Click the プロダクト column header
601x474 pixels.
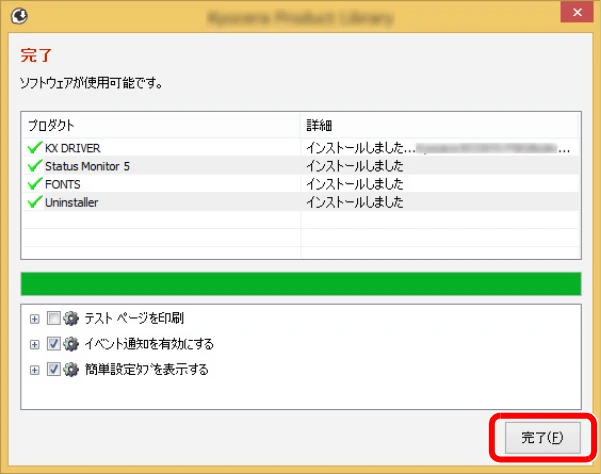[161, 125]
